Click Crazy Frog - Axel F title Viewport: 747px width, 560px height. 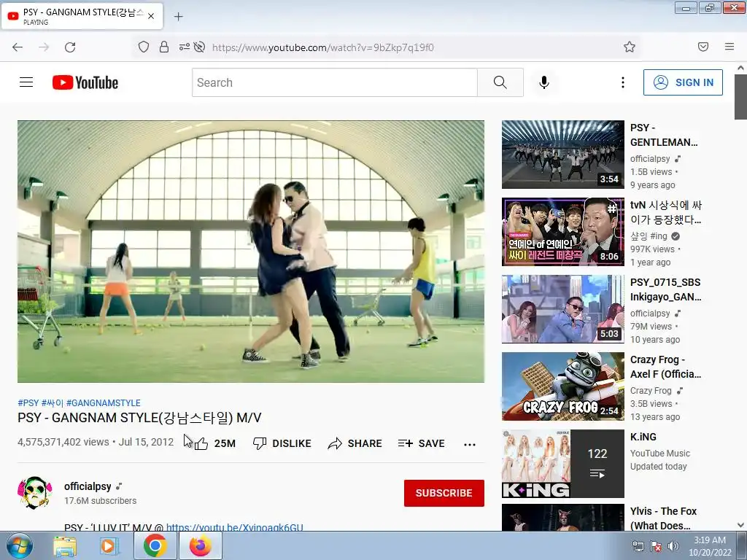tap(665, 367)
